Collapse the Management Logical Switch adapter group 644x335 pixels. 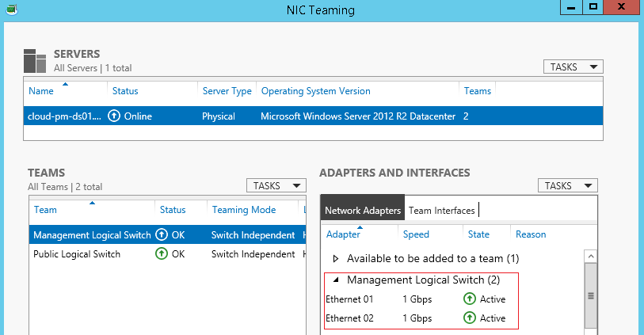point(336,280)
